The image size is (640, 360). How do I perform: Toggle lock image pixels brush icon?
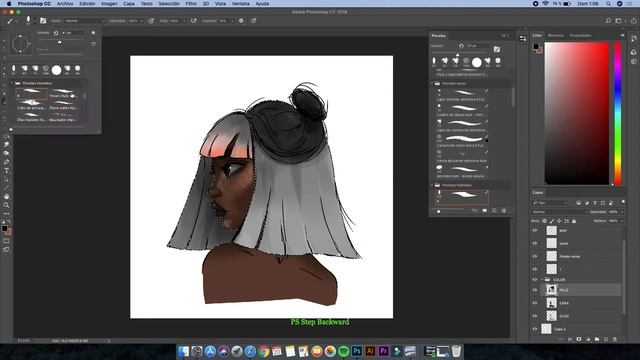pyautogui.click(x=552, y=221)
